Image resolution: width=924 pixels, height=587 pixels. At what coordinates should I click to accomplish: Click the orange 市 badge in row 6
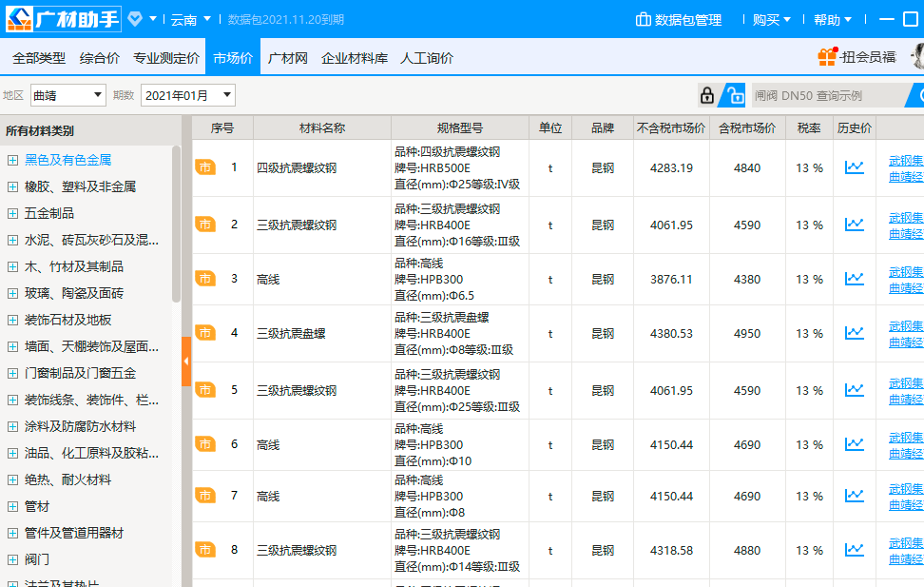click(205, 445)
